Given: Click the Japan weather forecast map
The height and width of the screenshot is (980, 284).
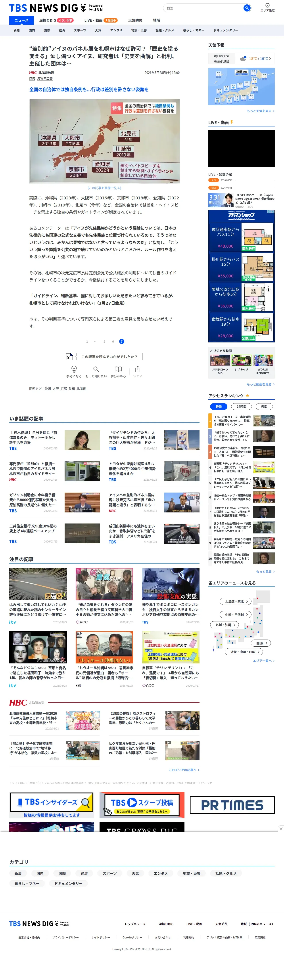Looking at the screenshot, I should (241, 86).
